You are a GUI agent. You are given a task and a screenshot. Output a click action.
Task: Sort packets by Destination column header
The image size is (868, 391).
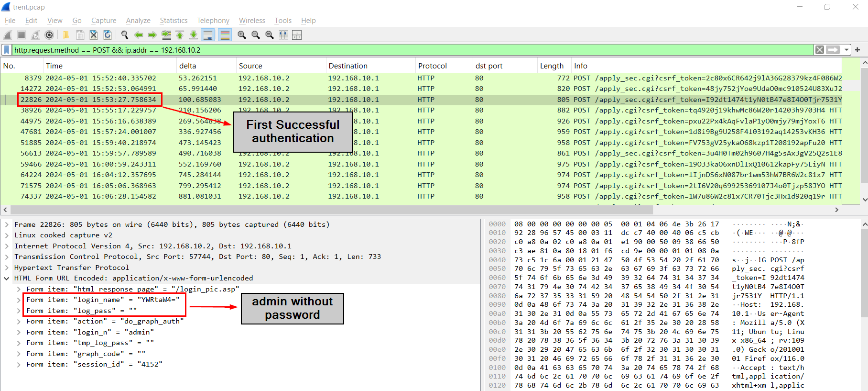(x=370, y=66)
